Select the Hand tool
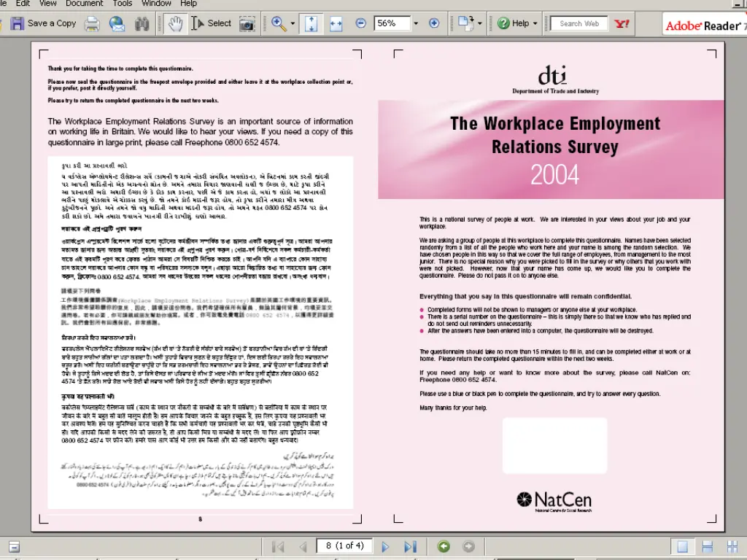 (175, 23)
